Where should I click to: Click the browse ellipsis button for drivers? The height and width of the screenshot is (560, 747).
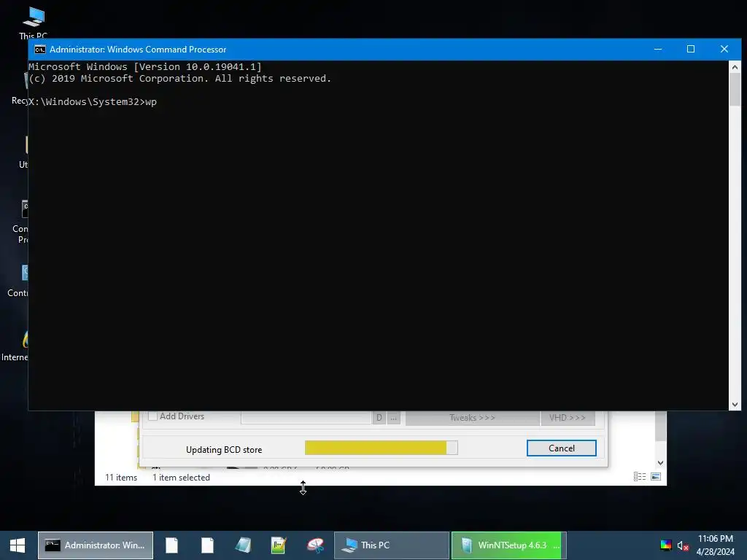(x=393, y=418)
